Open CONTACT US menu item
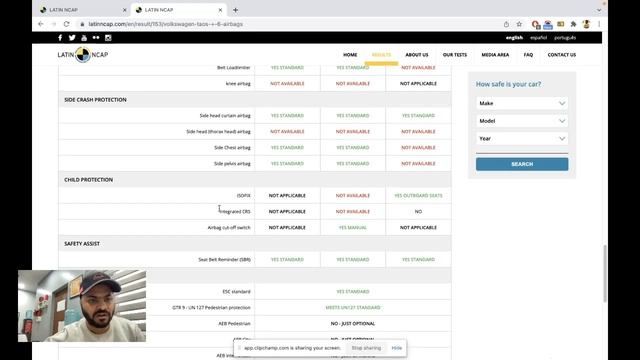Viewport: 640px width, 360px height. pos(562,55)
